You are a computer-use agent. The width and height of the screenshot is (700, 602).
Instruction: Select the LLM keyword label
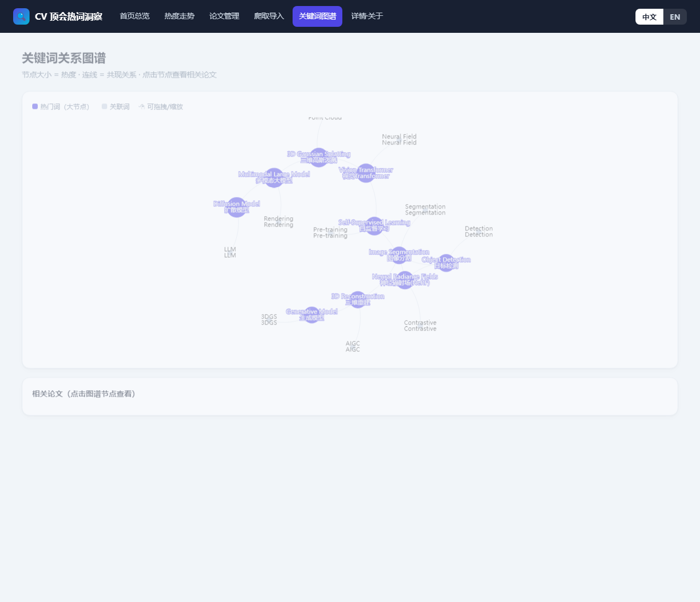pyautogui.click(x=230, y=252)
